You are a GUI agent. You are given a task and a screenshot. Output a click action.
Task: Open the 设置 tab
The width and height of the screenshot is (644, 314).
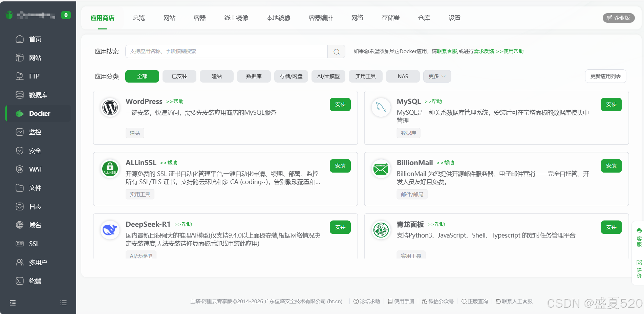click(x=454, y=18)
